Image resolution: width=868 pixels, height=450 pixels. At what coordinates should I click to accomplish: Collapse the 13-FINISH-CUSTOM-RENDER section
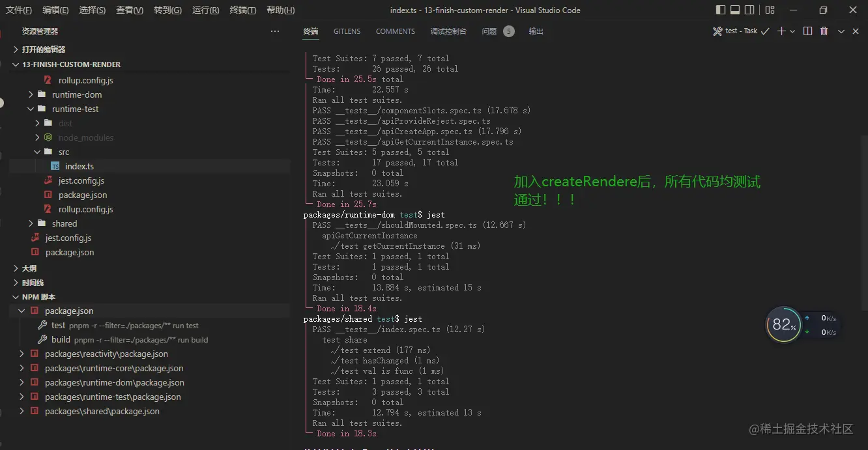click(x=150, y=64)
